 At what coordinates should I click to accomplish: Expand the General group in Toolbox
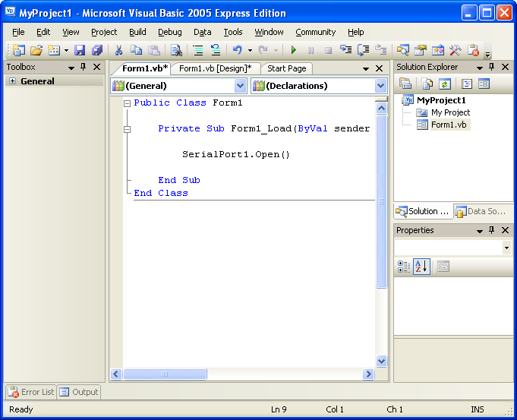point(13,81)
